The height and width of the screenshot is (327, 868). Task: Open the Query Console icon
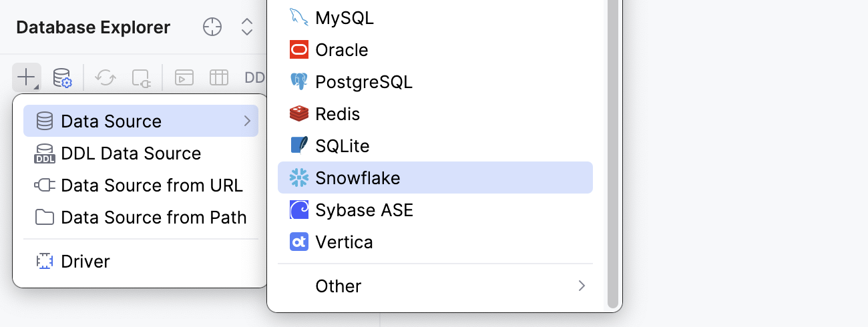(x=184, y=77)
